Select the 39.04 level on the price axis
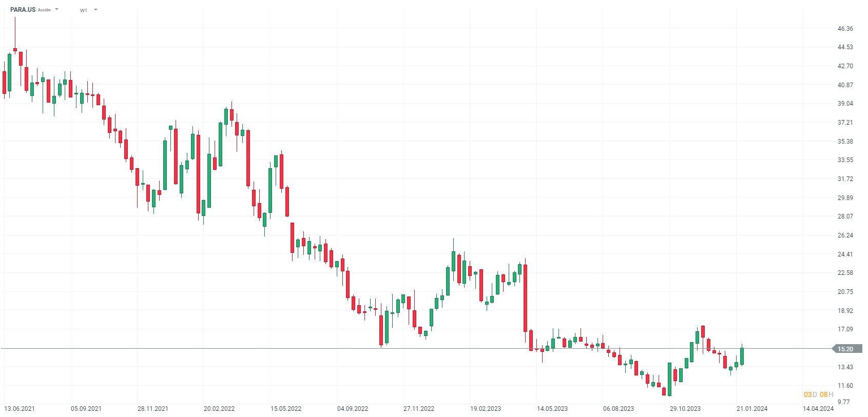The image size is (868, 417). pos(845,104)
